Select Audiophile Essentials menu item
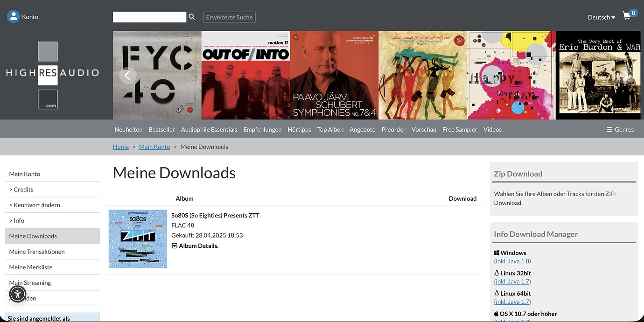 coord(209,129)
